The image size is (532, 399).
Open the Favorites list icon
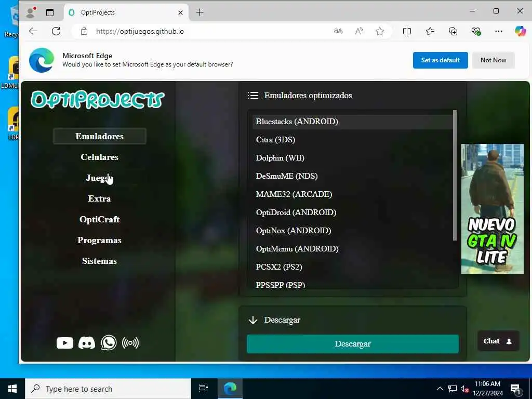click(x=430, y=31)
